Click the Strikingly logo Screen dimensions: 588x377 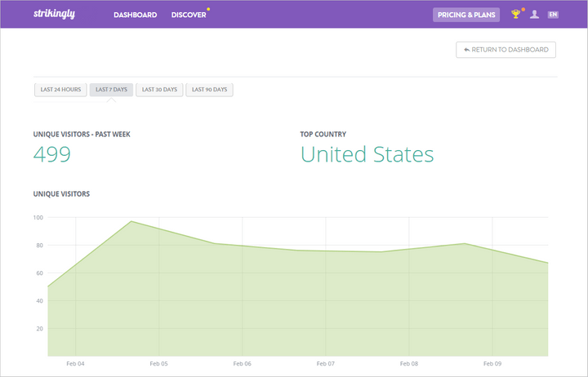pos(54,14)
